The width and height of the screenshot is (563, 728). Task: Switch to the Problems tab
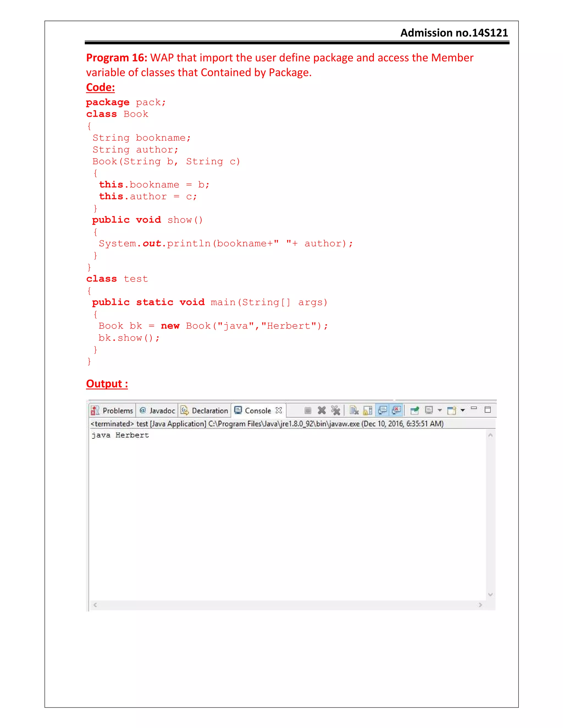112,411
